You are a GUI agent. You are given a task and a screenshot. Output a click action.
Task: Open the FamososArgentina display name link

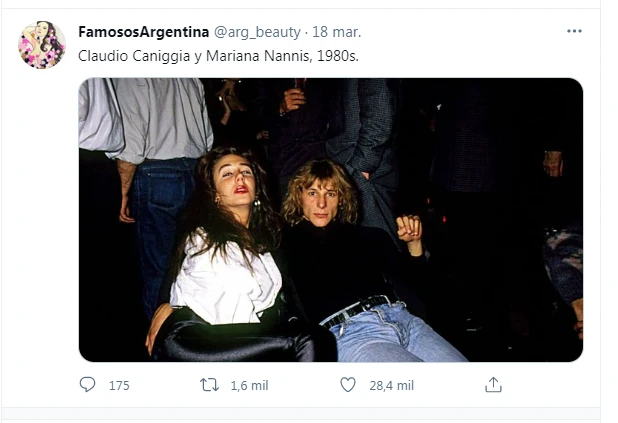(x=144, y=32)
